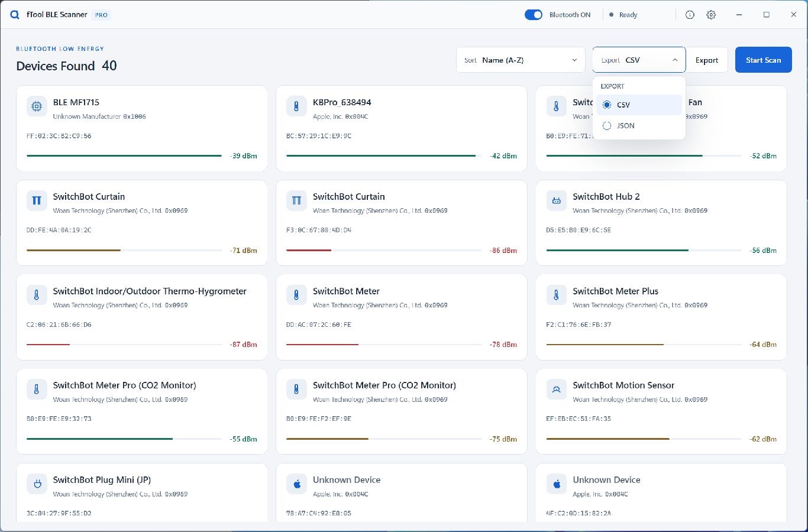
Task: Click the SwitchBot Hub 2 device name
Action: pos(606,196)
